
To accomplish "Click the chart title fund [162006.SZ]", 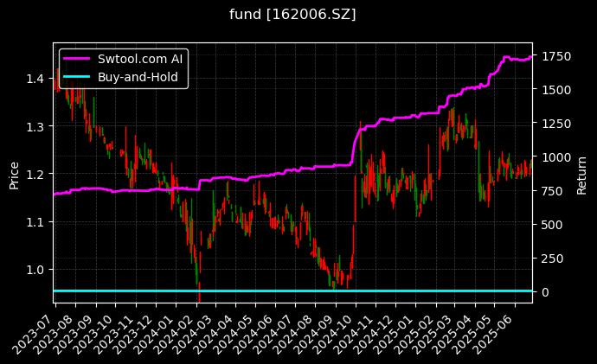I will pos(292,15).
